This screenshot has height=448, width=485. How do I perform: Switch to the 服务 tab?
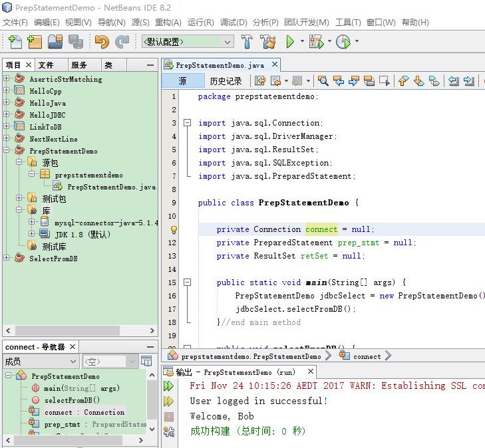tap(79, 65)
